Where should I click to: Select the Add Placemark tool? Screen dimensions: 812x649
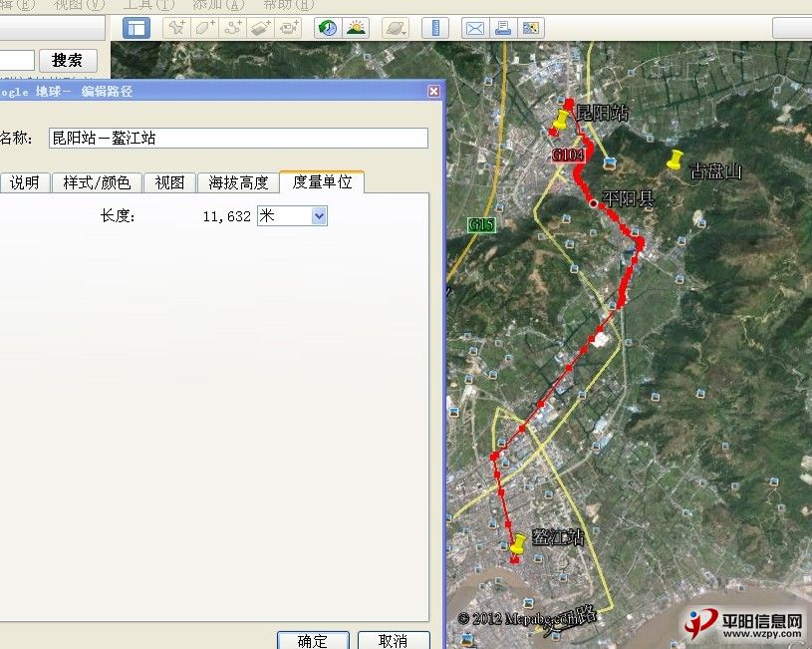click(x=176, y=28)
